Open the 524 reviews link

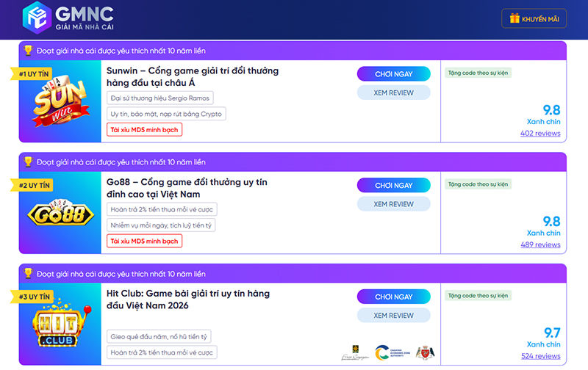coord(539,356)
